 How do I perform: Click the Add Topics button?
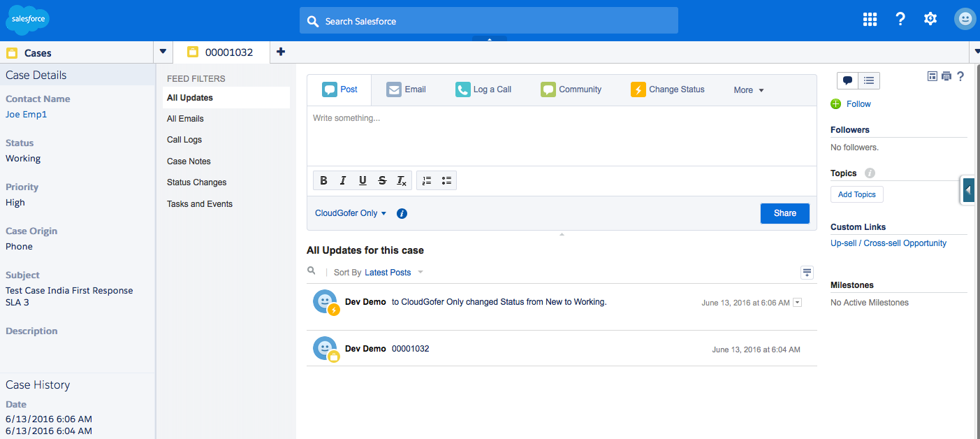(857, 194)
